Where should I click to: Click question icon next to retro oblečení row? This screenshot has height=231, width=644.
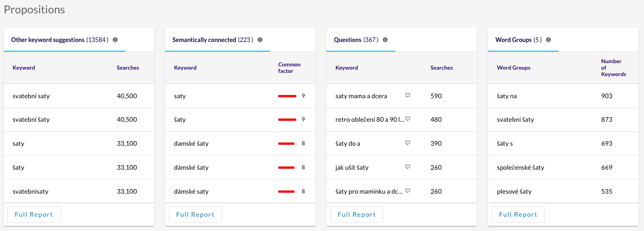point(408,118)
